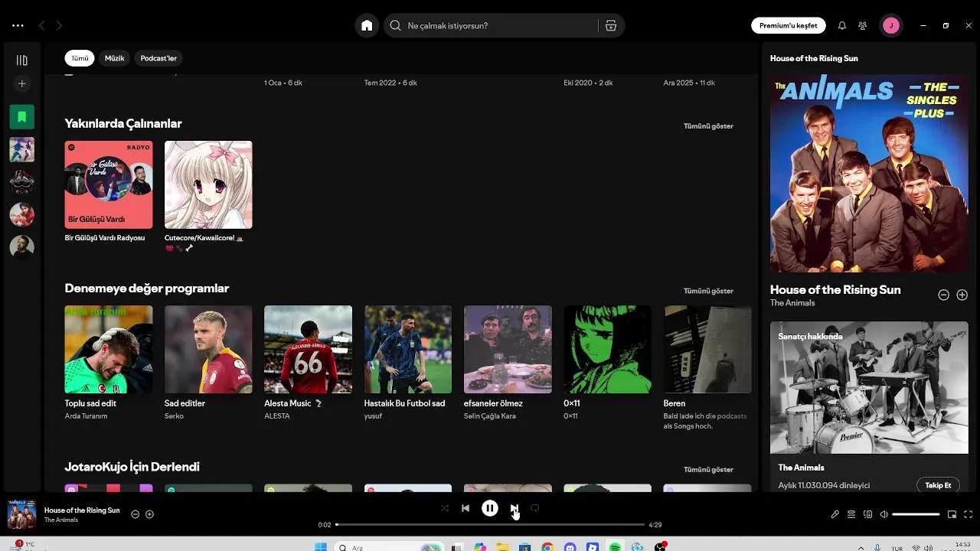Image resolution: width=980 pixels, height=551 pixels.
Task: Hide song with minus in now-playing bar
Action: click(x=136, y=514)
